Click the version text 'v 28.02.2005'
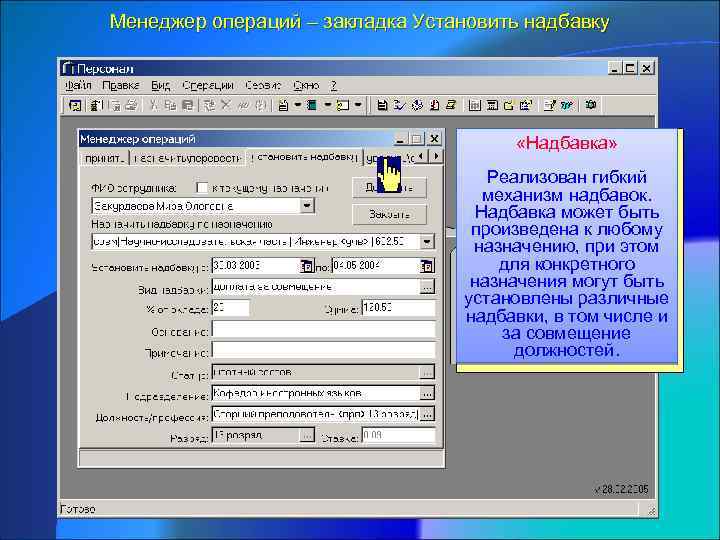This screenshot has width=720, height=540. tap(621, 489)
